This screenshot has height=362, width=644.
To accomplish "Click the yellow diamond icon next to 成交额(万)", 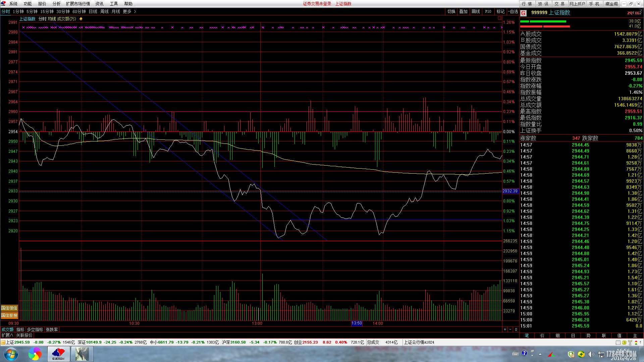I will point(81,19).
